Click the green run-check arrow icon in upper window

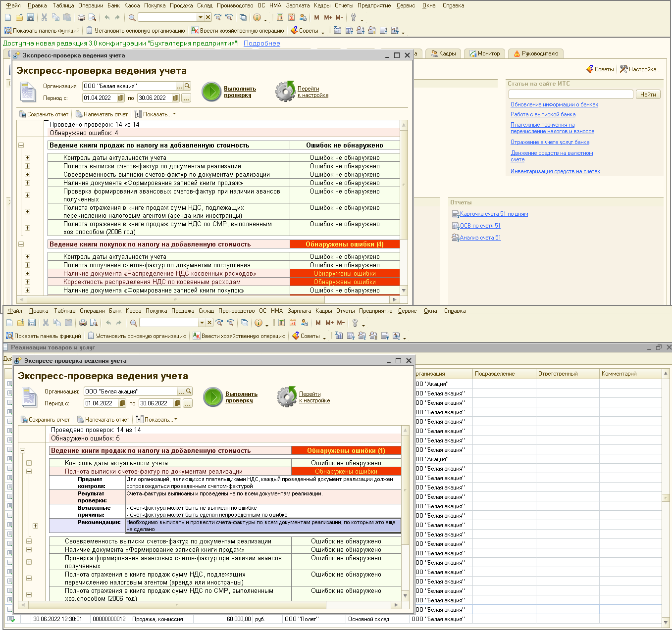pyautogui.click(x=211, y=92)
